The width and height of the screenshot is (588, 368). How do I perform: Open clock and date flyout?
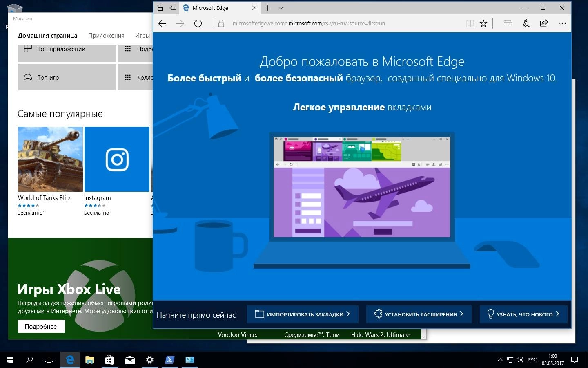[x=552, y=360]
